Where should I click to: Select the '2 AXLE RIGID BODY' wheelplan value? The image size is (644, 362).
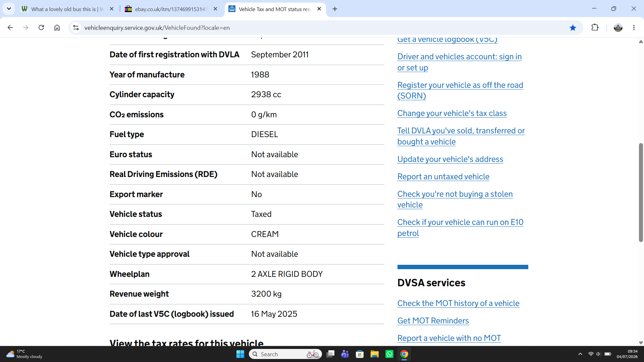(x=287, y=274)
